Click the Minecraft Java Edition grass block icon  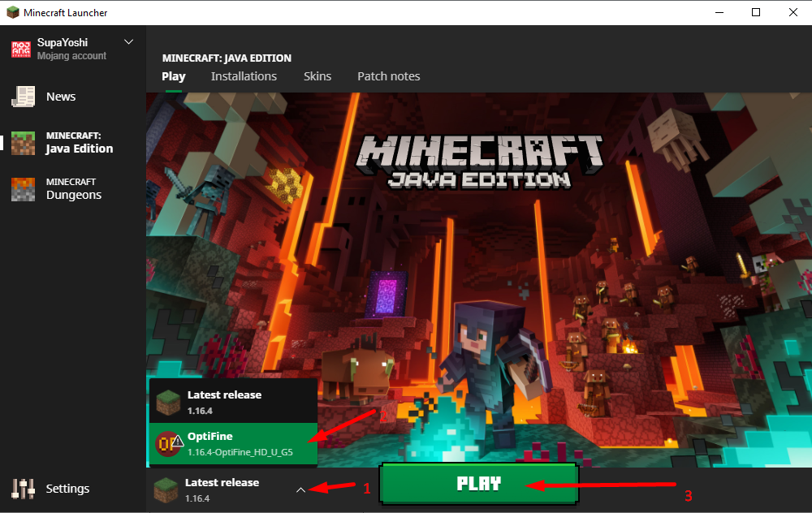pos(24,143)
